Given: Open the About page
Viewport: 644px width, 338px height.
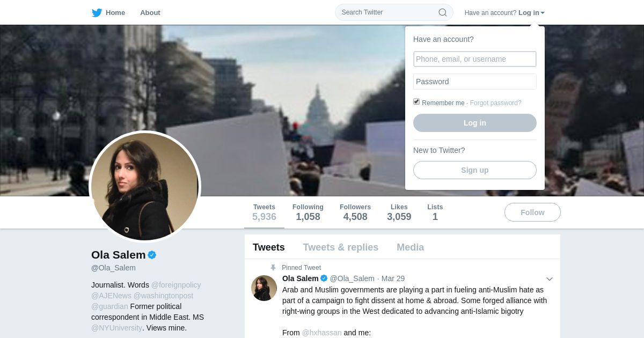Looking at the screenshot, I should point(150,13).
